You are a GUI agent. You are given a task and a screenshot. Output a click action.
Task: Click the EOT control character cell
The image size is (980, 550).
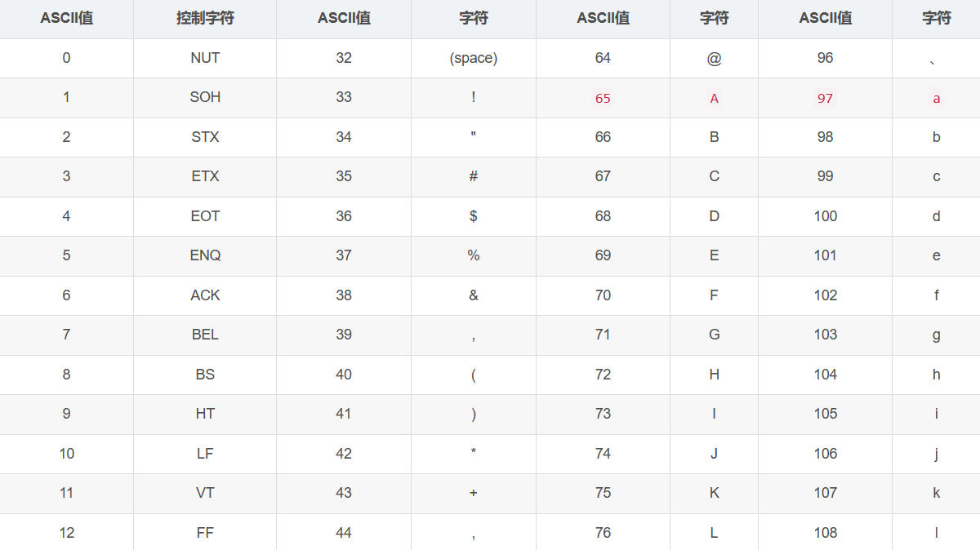point(205,216)
